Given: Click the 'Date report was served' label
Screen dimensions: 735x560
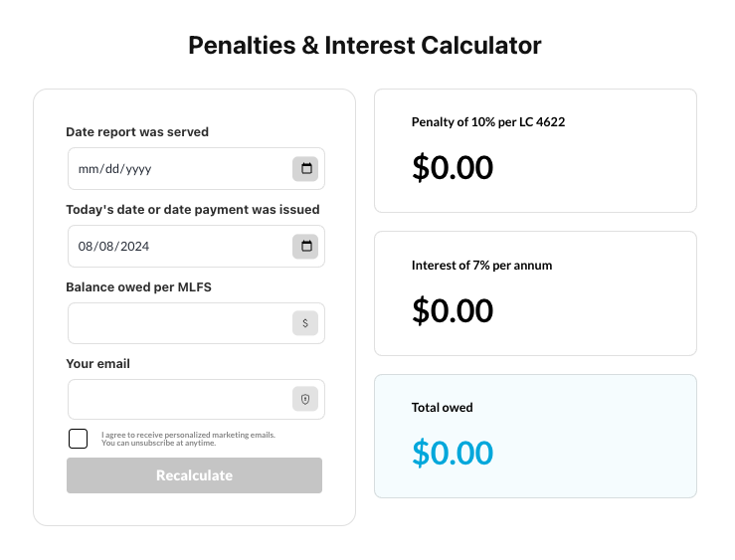Looking at the screenshot, I should (x=137, y=131).
